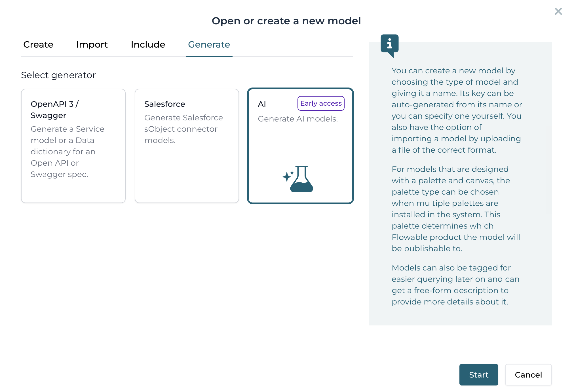Click the Early access badge

[321, 103]
